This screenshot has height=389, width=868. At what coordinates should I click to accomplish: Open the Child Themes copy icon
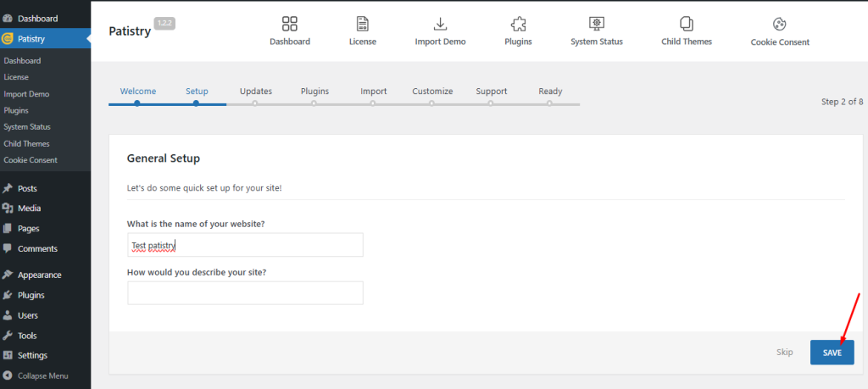pyautogui.click(x=687, y=24)
